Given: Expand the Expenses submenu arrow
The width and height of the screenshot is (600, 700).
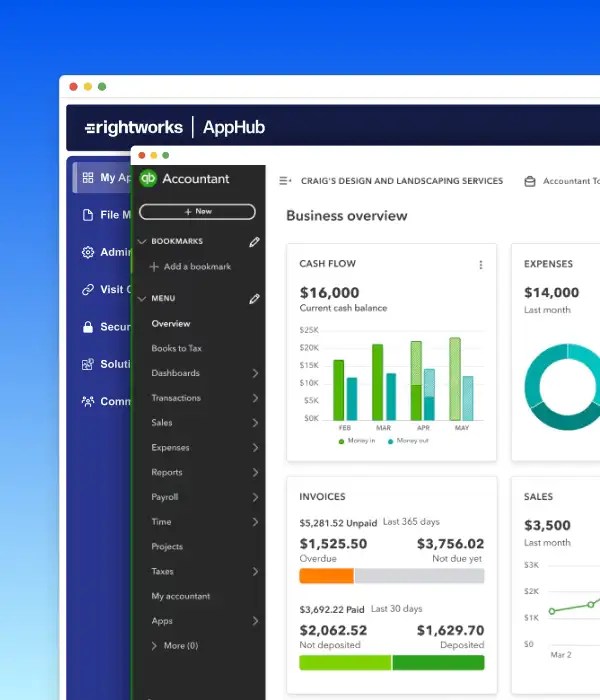Looking at the screenshot, I should click(x=255, y=447).
